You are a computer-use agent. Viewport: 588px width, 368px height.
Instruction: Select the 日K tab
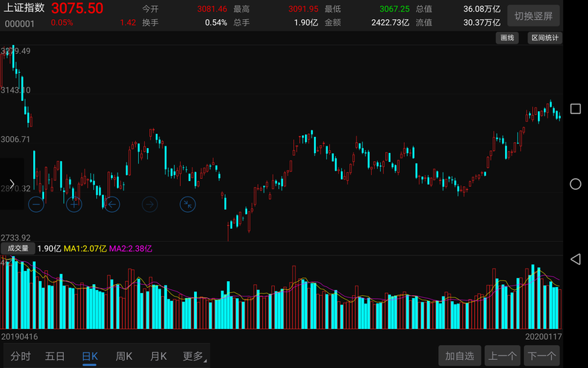[x=90, y=356]
